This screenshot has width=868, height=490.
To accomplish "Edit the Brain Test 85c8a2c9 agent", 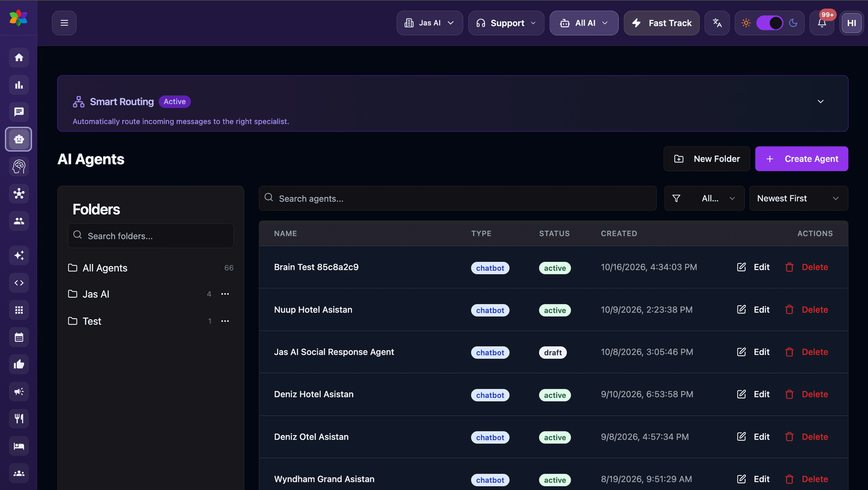I will [753, 267].
